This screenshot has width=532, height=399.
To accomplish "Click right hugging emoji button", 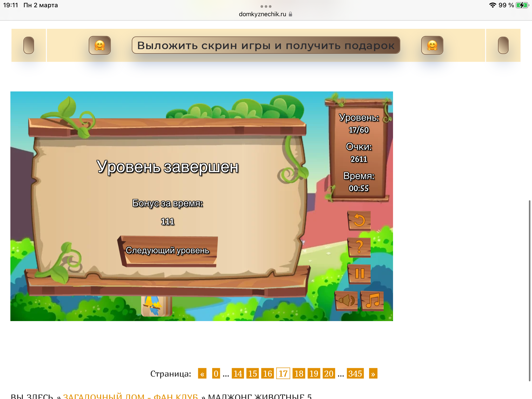I will click(x=432, y=45).
